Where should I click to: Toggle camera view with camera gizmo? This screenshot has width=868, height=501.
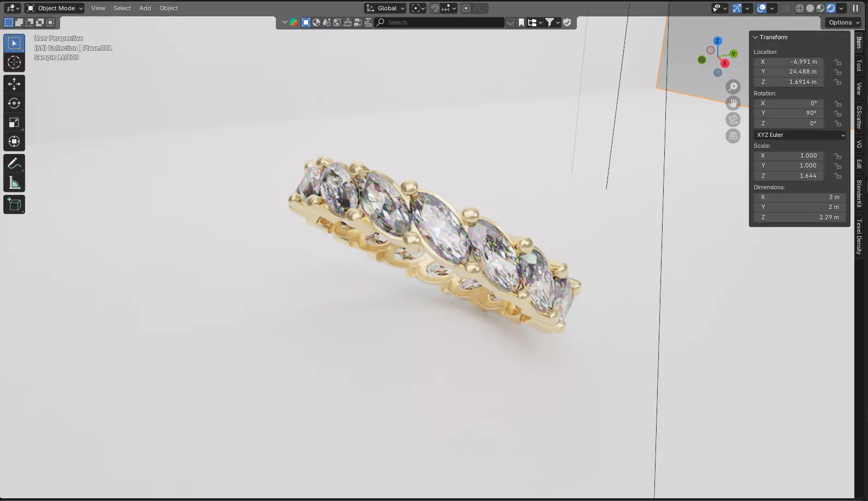[x=733, y=119]
